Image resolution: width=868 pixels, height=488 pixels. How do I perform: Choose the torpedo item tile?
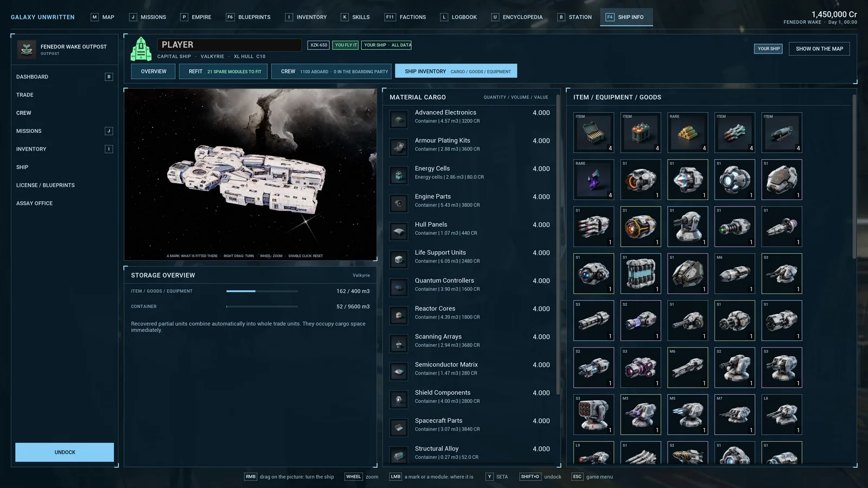tap(782, 133)
